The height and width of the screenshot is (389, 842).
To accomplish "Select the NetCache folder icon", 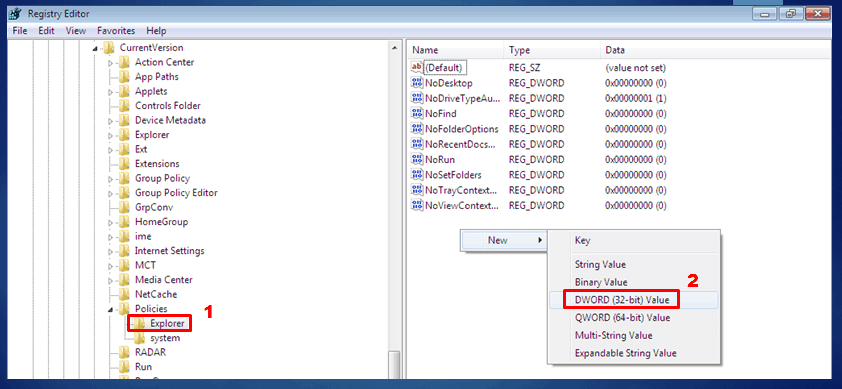I will pos(125,294).
